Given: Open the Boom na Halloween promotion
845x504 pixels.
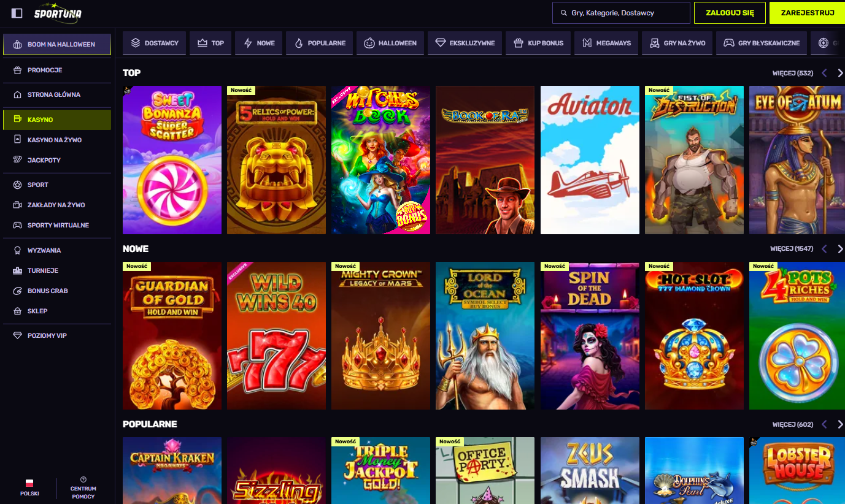Looking at the screenshot, I should [x=57, y=45].
